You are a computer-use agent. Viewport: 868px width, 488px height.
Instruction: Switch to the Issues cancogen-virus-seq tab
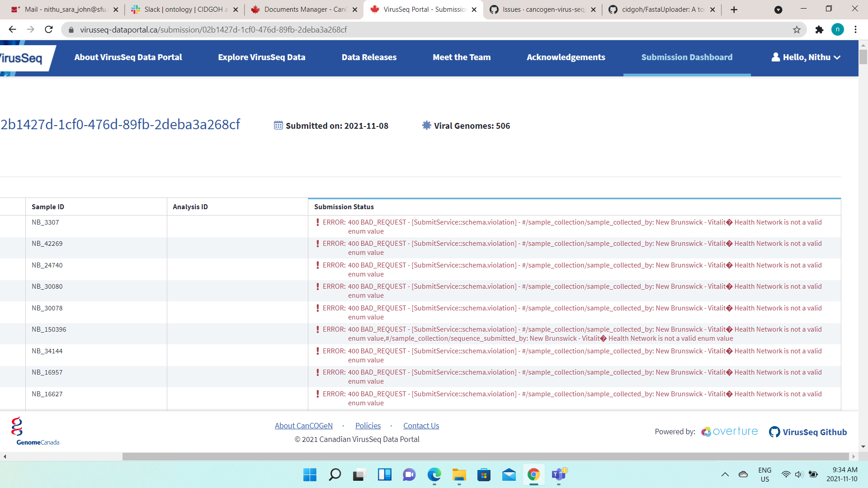[538, 9]
